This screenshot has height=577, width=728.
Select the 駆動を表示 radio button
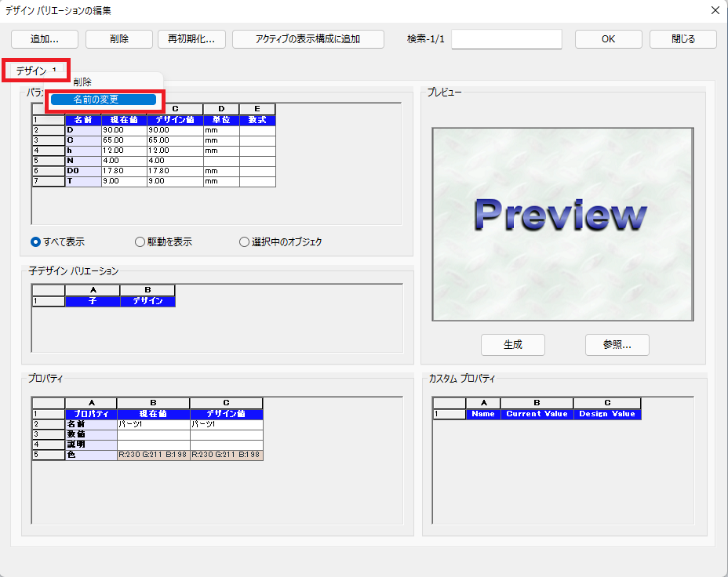click(140, 242)
